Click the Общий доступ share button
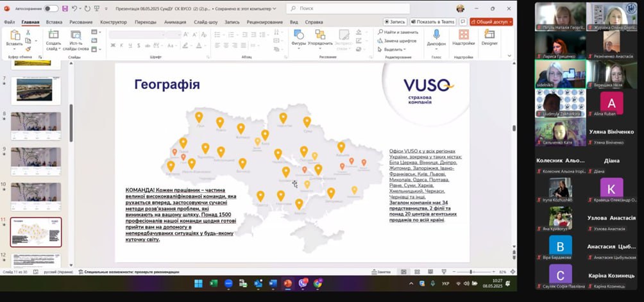 tap(491, 22)
